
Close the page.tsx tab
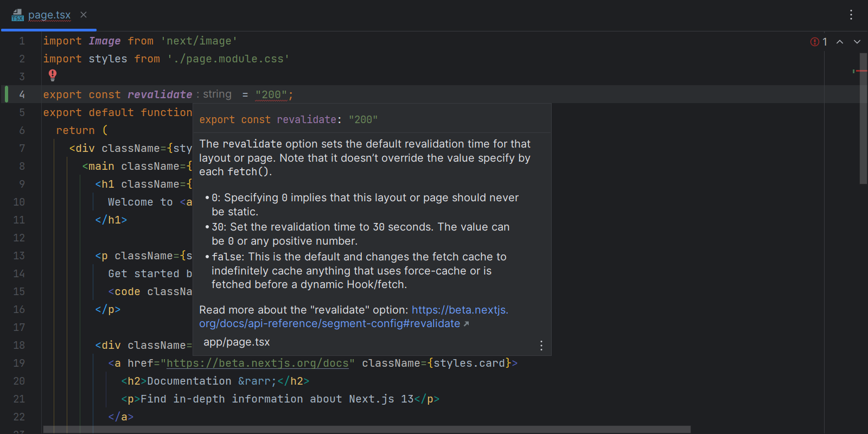click(x=84, y=15)
